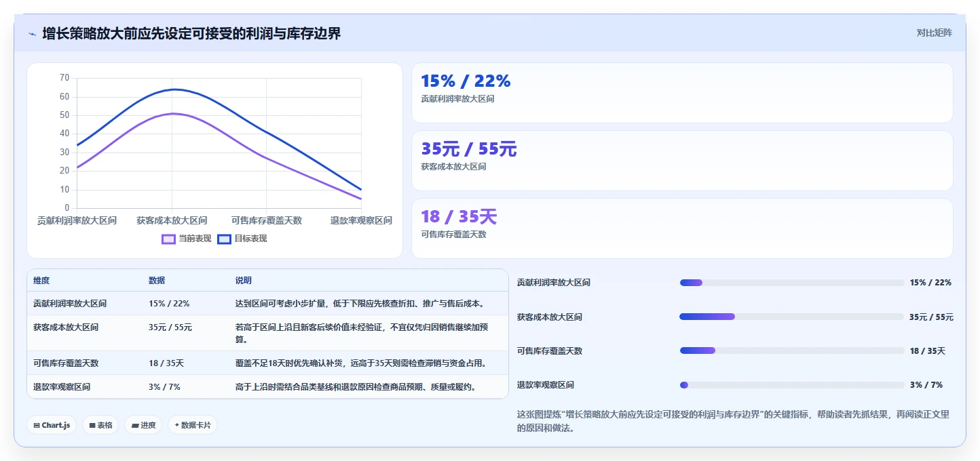Click the page title 增长策略放大前应先设定
Image resolution: width=980 pixels, height=461 pixels.
click(191, 33)
